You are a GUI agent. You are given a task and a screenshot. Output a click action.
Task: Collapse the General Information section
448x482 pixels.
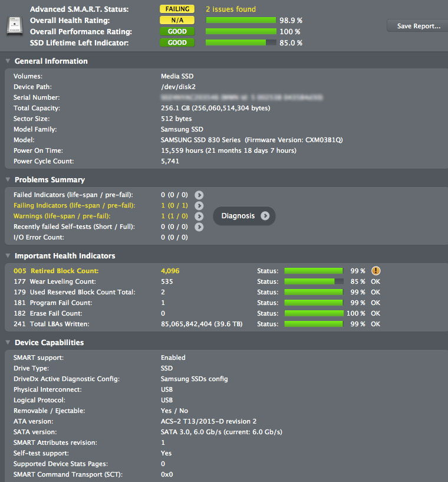(8, 61)
